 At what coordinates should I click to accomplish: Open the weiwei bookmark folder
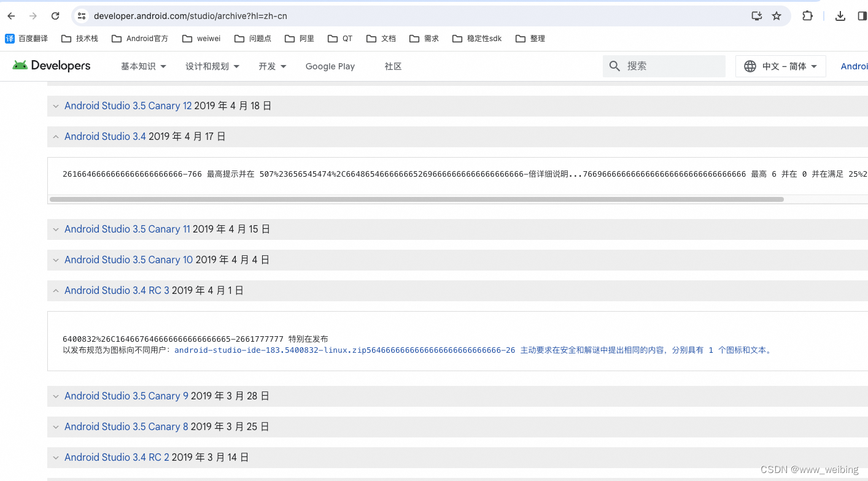(x=201, y=39)
